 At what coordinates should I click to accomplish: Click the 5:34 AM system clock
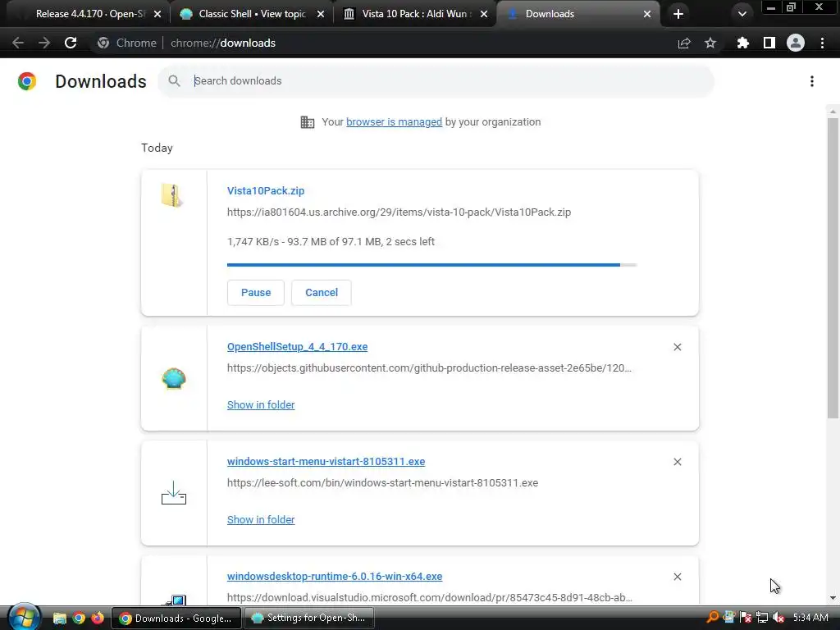pos(810,618)
